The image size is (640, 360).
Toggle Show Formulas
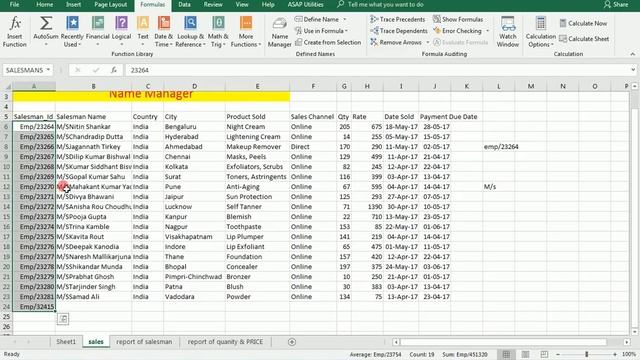point(458,19)
